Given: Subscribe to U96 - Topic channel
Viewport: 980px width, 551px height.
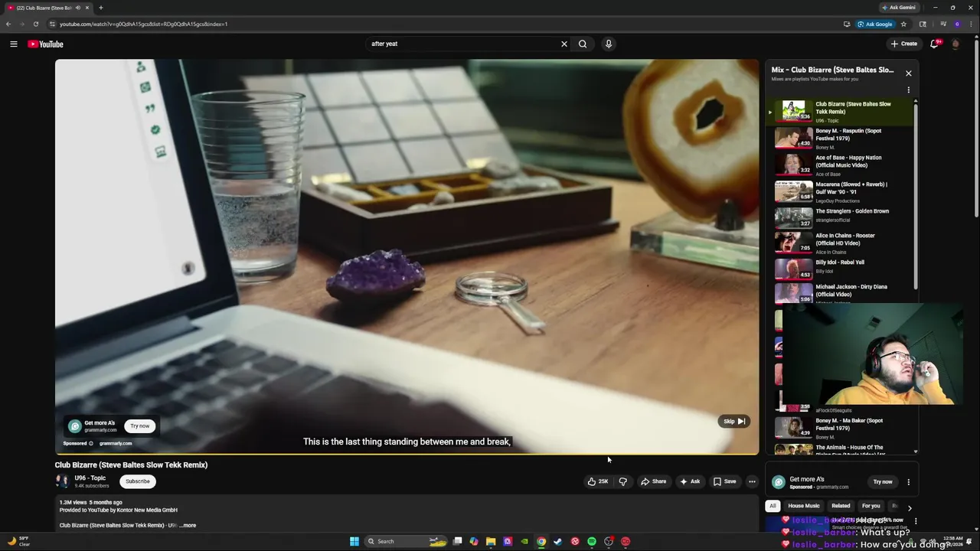Looking at the screenshot, I should (x=138, y=481).
